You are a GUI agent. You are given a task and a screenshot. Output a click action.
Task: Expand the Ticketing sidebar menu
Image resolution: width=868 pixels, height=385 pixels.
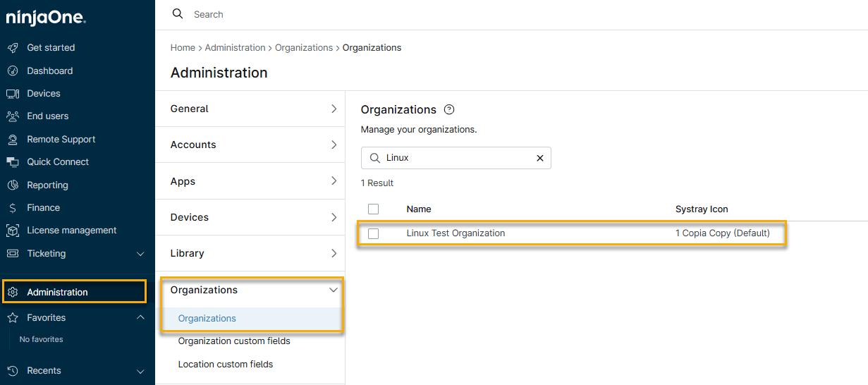[140, 254]
